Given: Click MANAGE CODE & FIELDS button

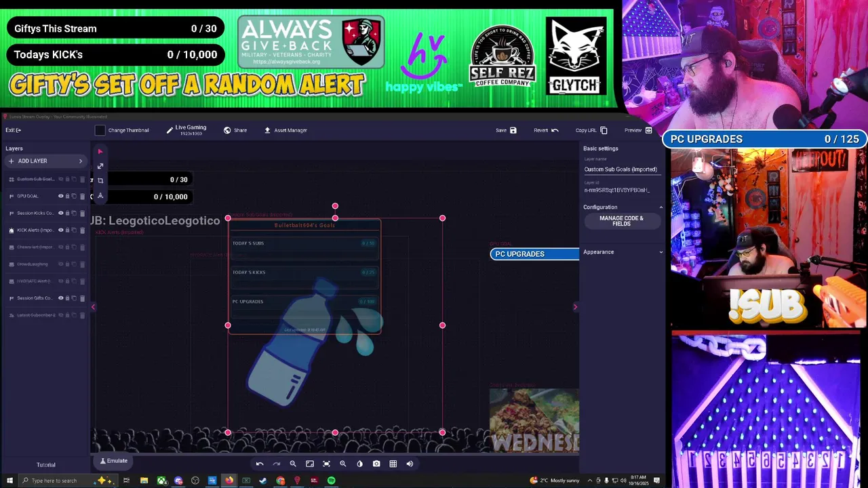Looking at the screenshot, I should (x=621, y=221).
